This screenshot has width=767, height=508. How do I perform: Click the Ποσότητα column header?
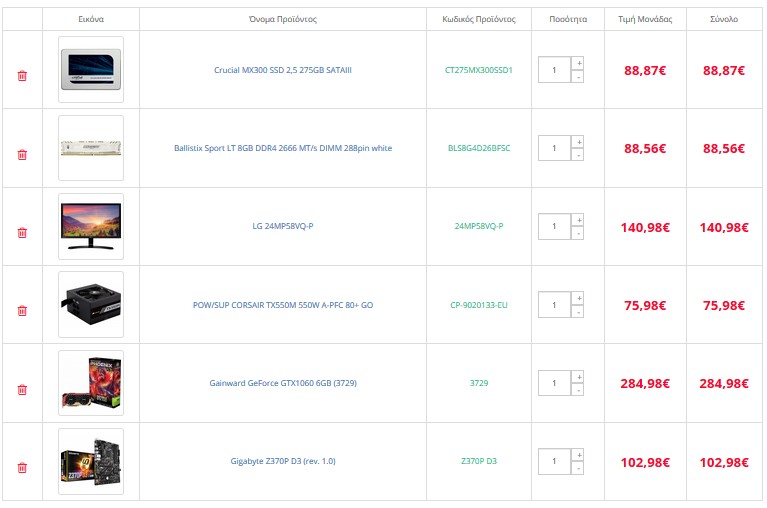tap(568, 19)
